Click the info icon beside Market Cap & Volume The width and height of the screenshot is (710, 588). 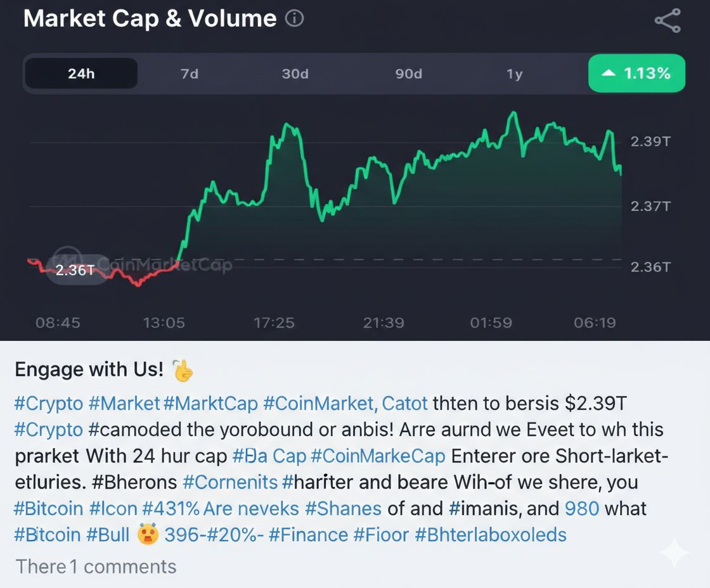click(294, 19)
